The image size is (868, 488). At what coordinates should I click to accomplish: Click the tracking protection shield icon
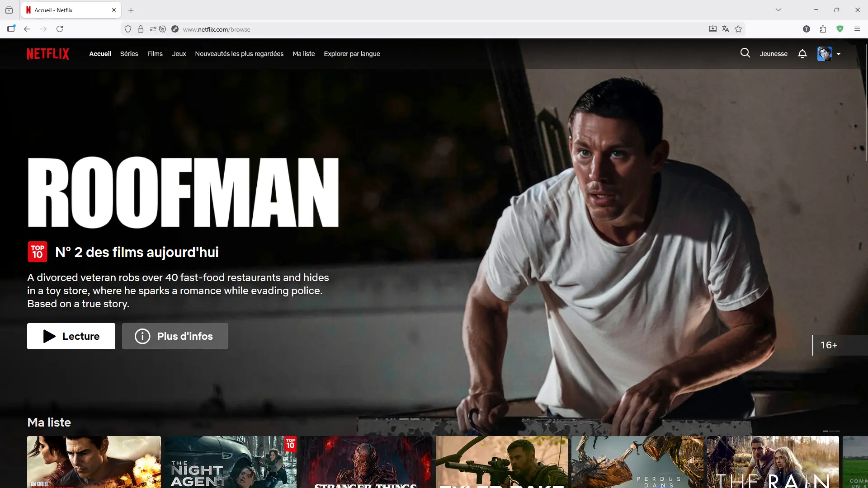128,29
